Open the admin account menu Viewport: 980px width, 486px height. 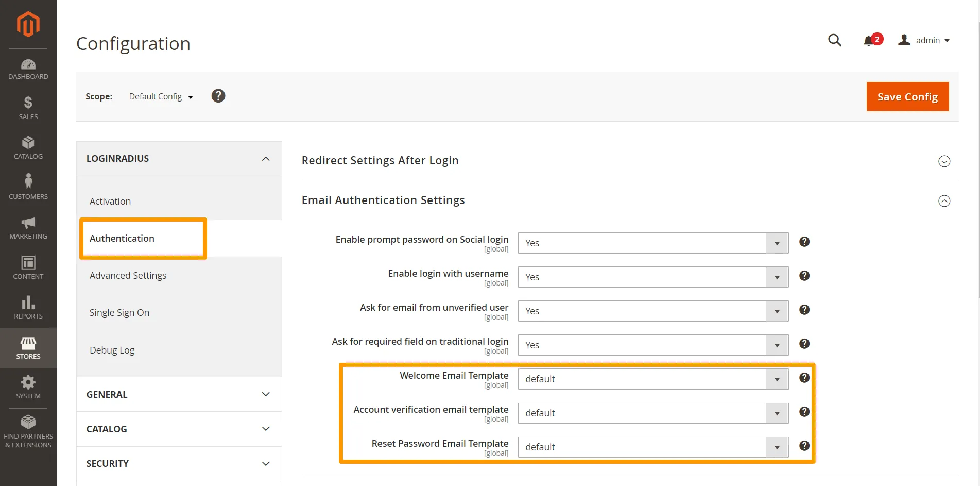click(925, 40)
